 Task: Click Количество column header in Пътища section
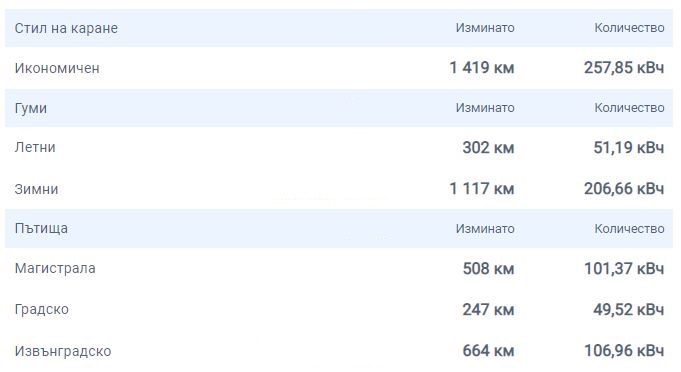coord(629,229)
